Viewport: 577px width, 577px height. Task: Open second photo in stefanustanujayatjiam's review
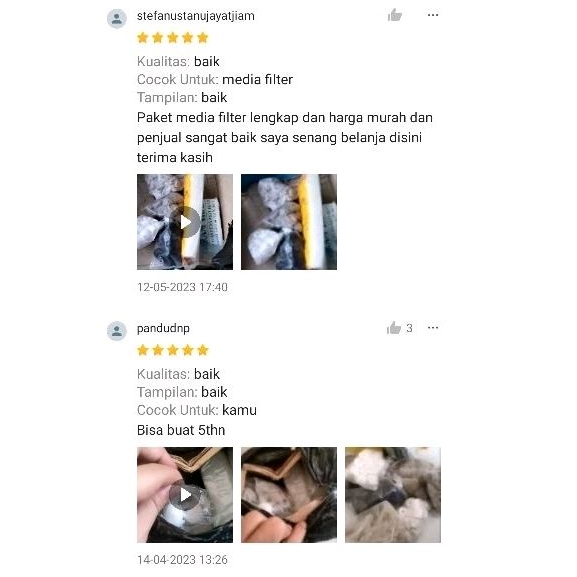pos(289,222)
